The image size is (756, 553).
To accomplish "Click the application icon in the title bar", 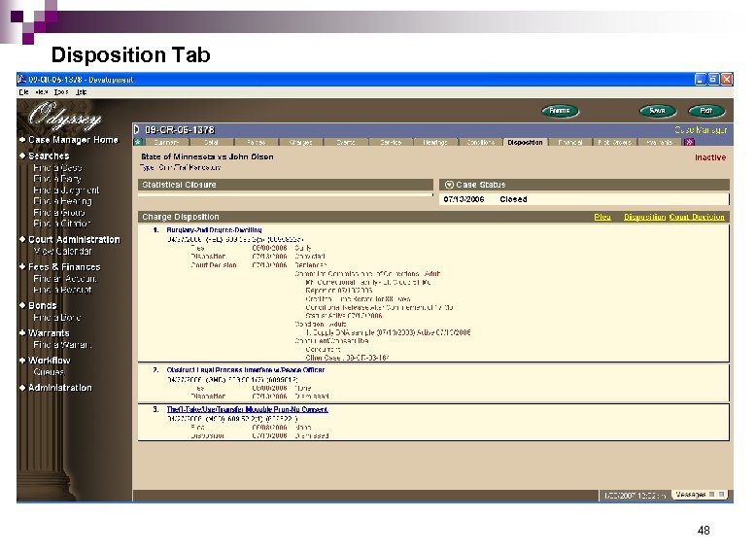I will [x=21, y=79].
